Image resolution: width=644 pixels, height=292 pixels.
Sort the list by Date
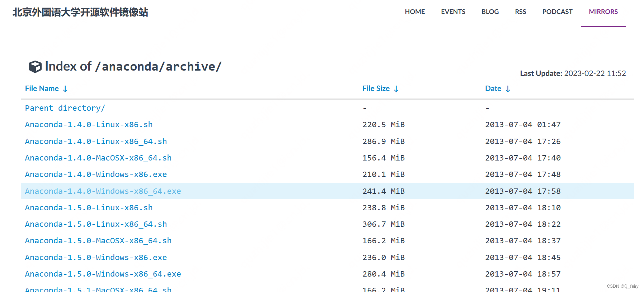(493, 88)
